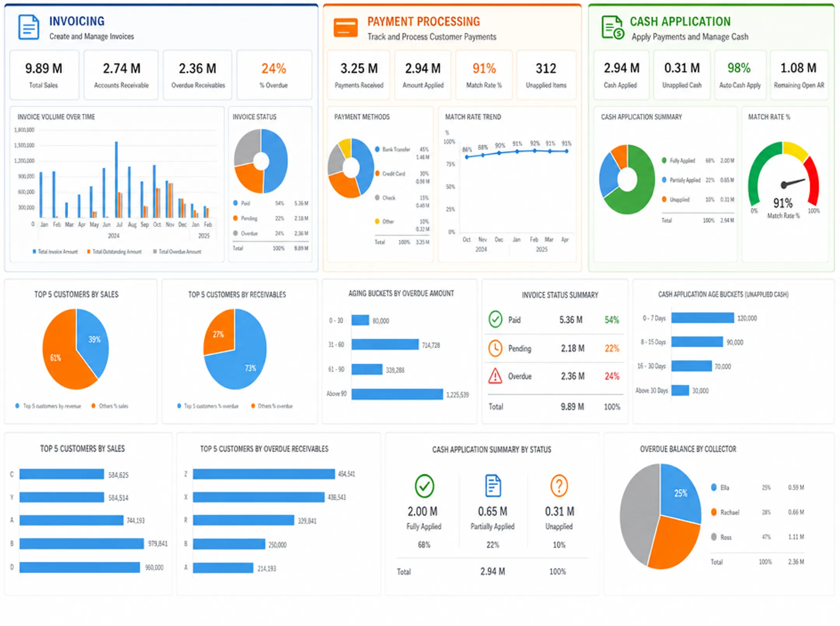
Task: Click the 0 - 7 Days unapplied cash bar
Action: (x=703, y=317)
